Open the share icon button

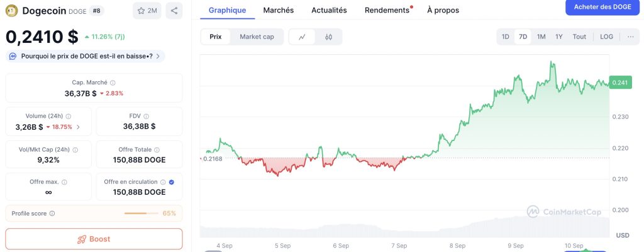click(174, 11)
